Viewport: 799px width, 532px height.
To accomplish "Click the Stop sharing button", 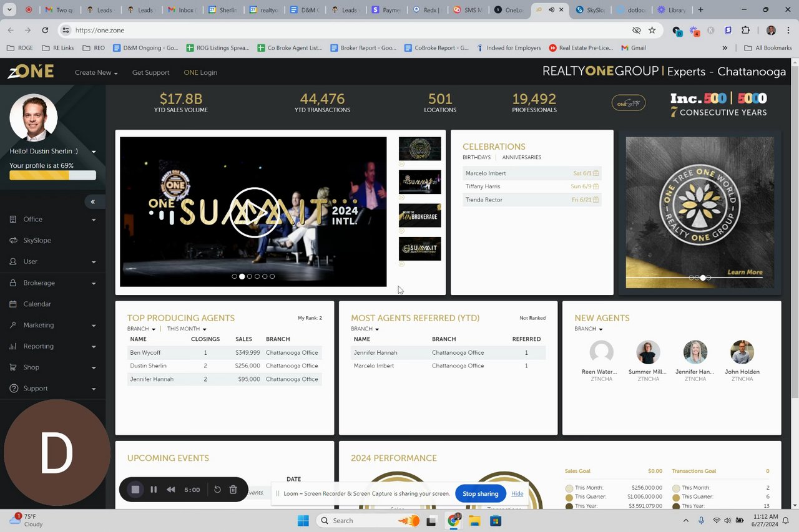I will [x=480, y=493].
